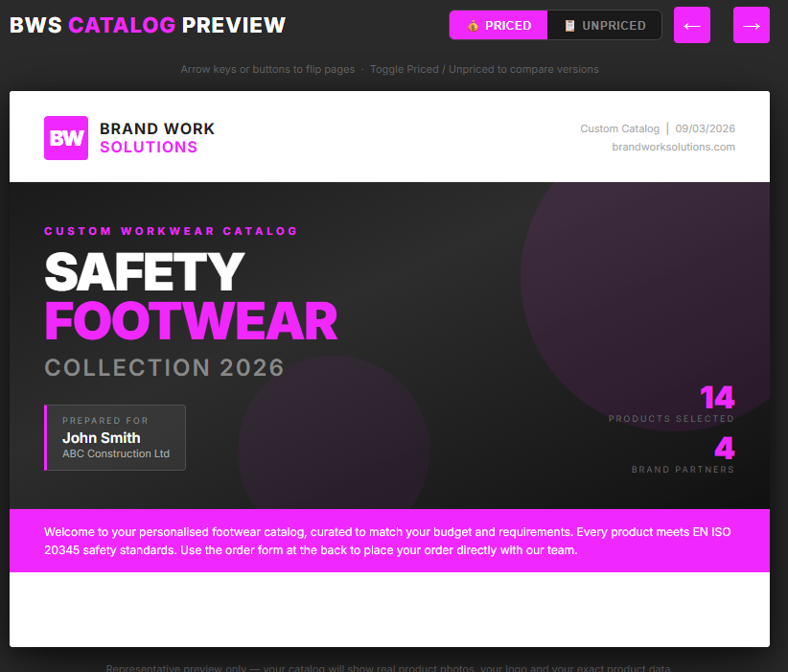Click the Collection 2026 subtitle
This screenshot has height=672, width=788.
[164, 367]
